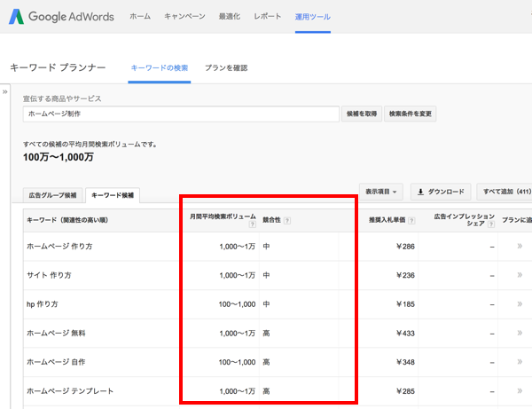Viewport: 532px width, 409px height.
Task: Switch to キーワードの検索 tab
Action: click(x=160, y=68)
